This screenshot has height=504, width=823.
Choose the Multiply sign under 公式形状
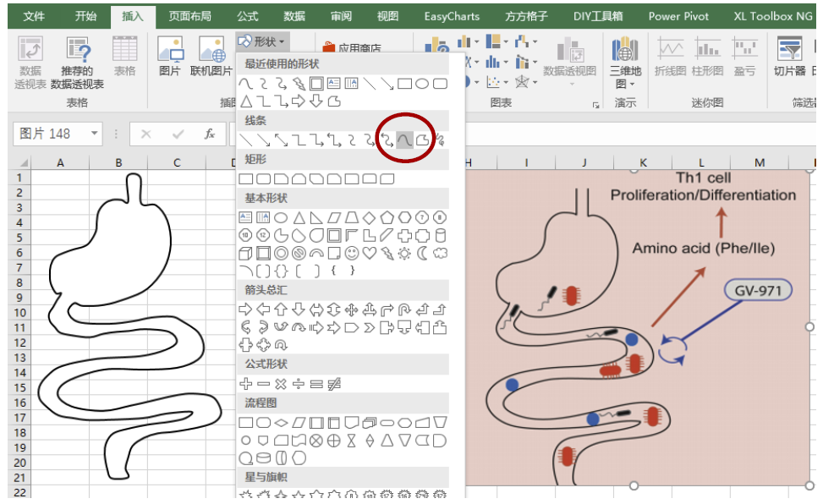click(281, 384)
